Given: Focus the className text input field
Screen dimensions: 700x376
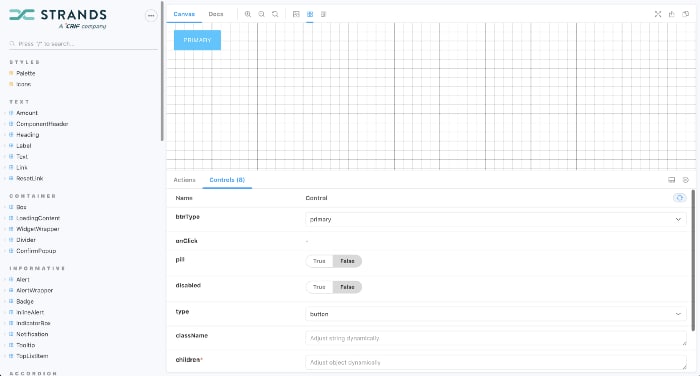Looking at the screenshot, I should click(x=496, y=338).
